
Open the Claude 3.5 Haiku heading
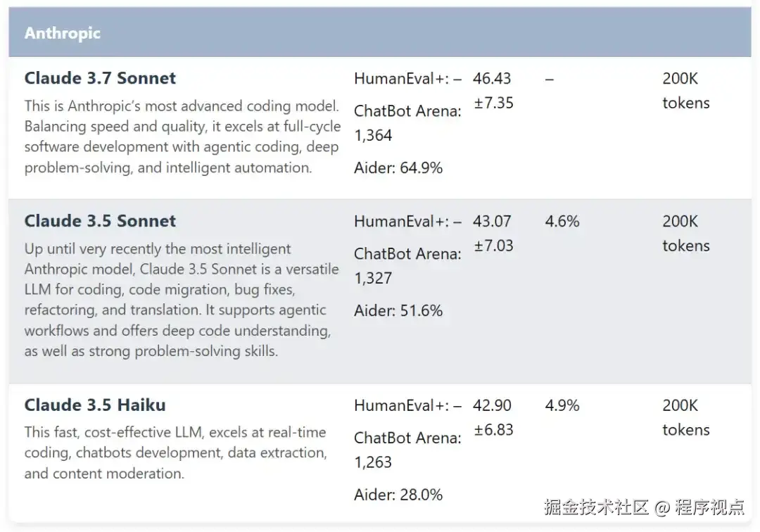pyautogui.click(x=95, y=405)
